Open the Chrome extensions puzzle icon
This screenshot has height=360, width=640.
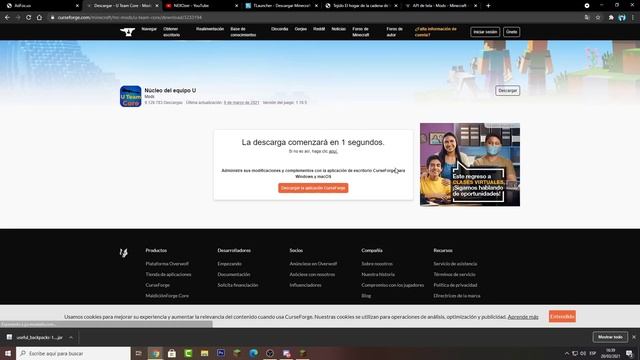611,18
